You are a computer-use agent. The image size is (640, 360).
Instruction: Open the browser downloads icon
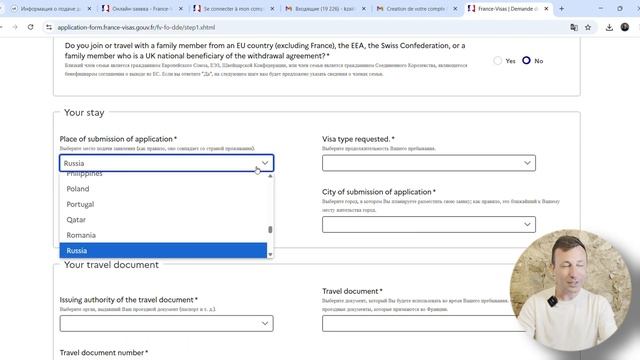609,27
